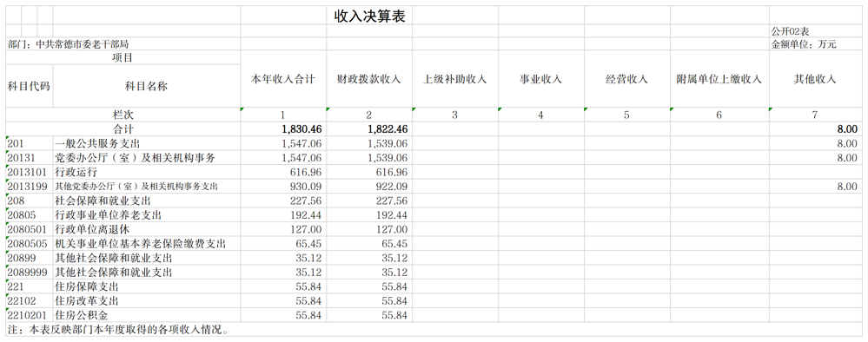Select 616.96 under 本年收入合计 for 行政运行
The width and height of the screenshot is (868, 342).
(x=306, y=173)
